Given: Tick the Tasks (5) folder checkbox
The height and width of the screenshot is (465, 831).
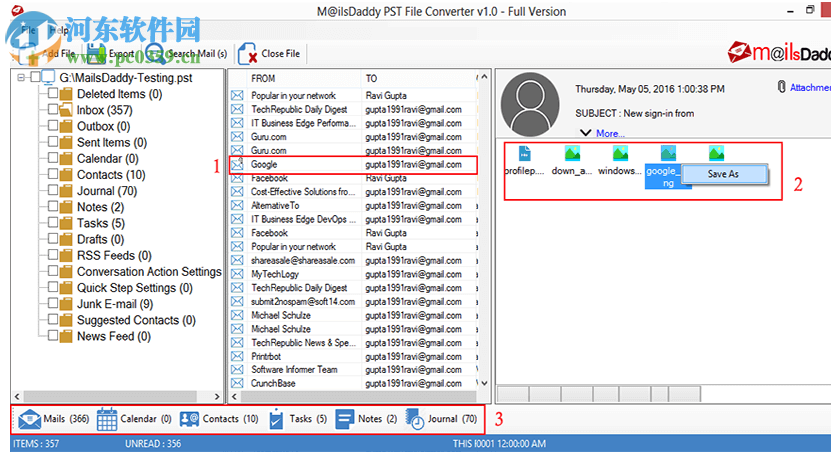Looking at the screenshot, I should [x=52, y=223].
